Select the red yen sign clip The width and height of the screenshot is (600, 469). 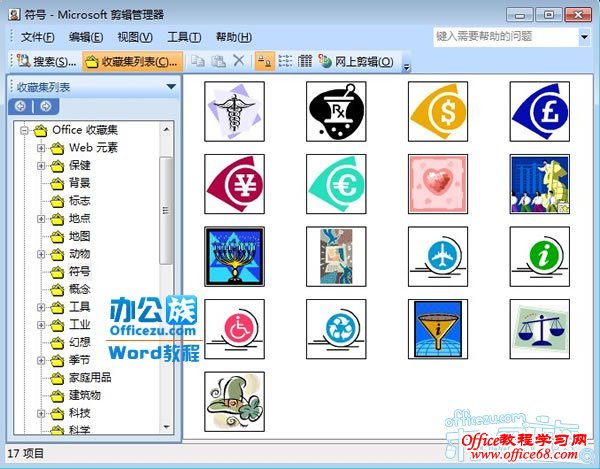click(234, 184)
